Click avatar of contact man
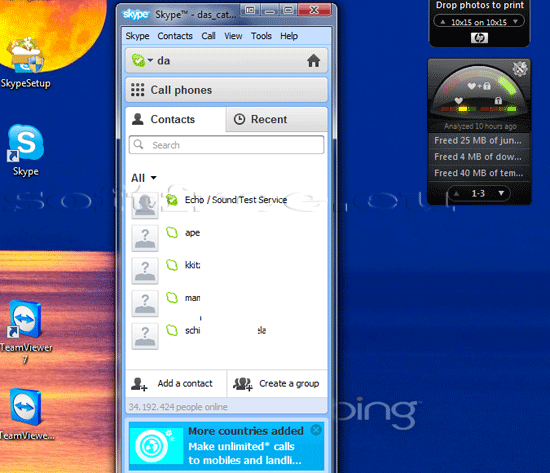Screen dimensions: 550x473 point(145,304)
